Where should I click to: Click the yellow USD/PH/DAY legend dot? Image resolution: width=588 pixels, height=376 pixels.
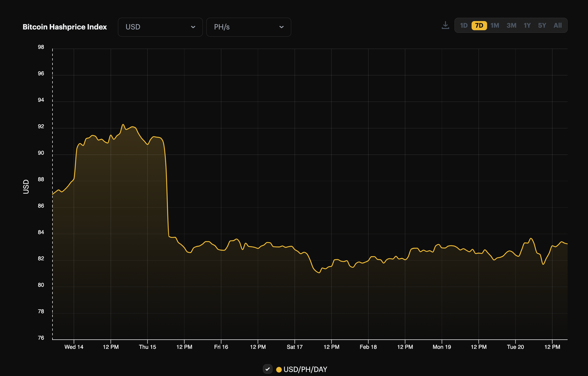pyautogui.click(x=279, y=369)
